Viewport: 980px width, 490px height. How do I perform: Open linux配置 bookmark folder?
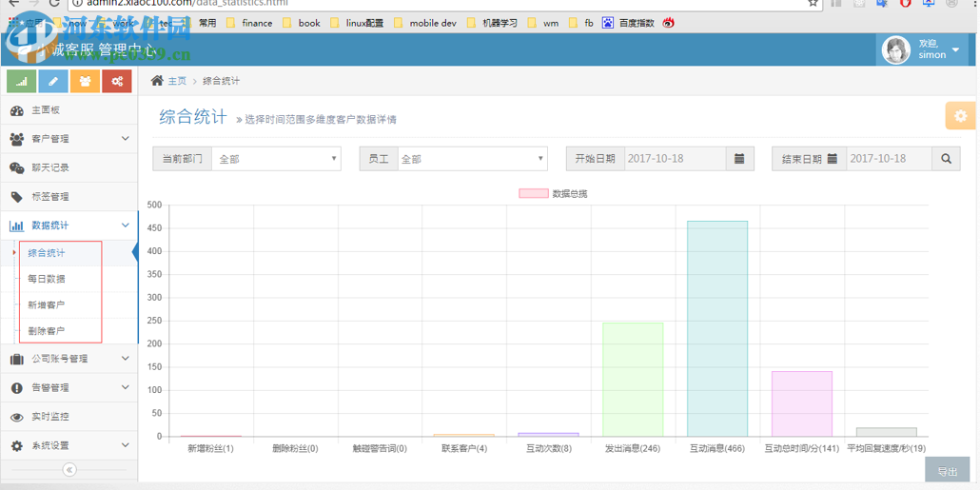(357, 23)
